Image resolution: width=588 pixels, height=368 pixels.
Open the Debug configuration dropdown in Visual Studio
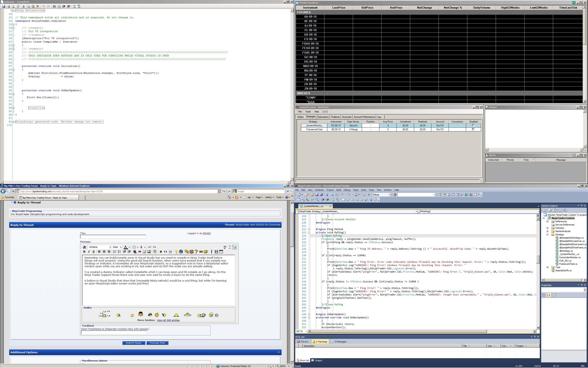click(381, 195)
